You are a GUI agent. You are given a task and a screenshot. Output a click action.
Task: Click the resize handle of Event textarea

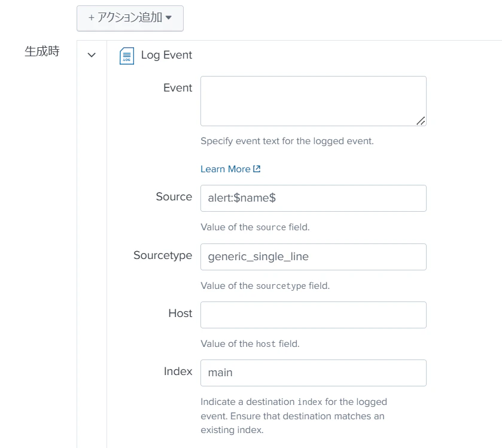pos(421,121)
